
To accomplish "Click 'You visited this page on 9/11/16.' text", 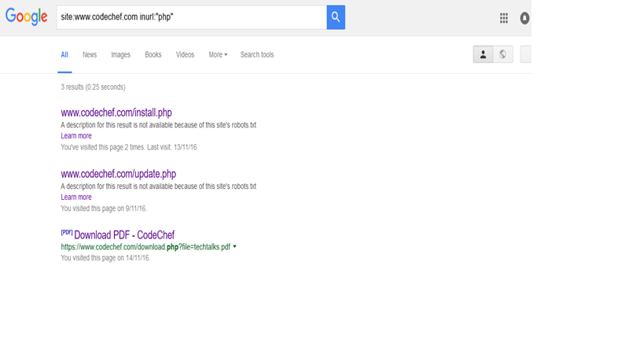I will [x=104, y=209].
